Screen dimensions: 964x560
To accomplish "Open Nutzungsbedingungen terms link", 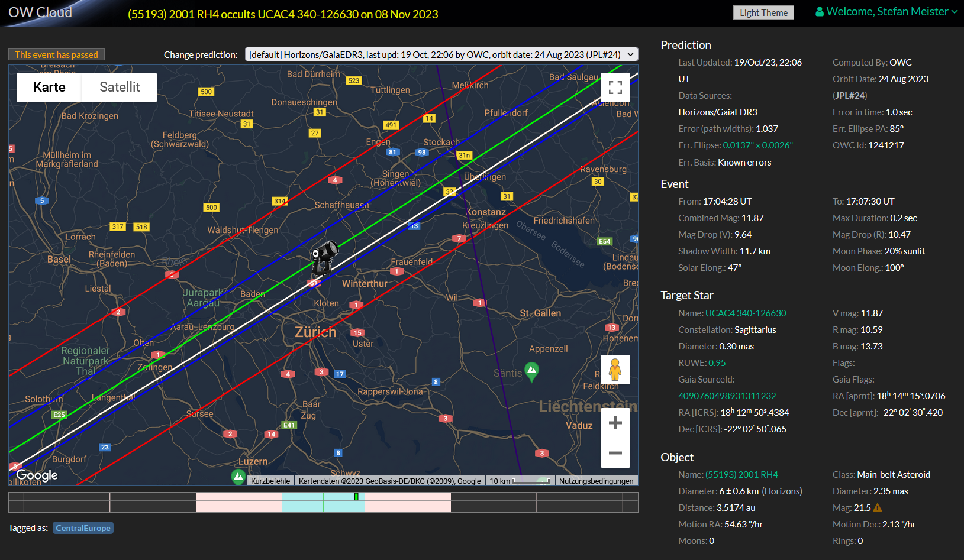I will [596, 481].
